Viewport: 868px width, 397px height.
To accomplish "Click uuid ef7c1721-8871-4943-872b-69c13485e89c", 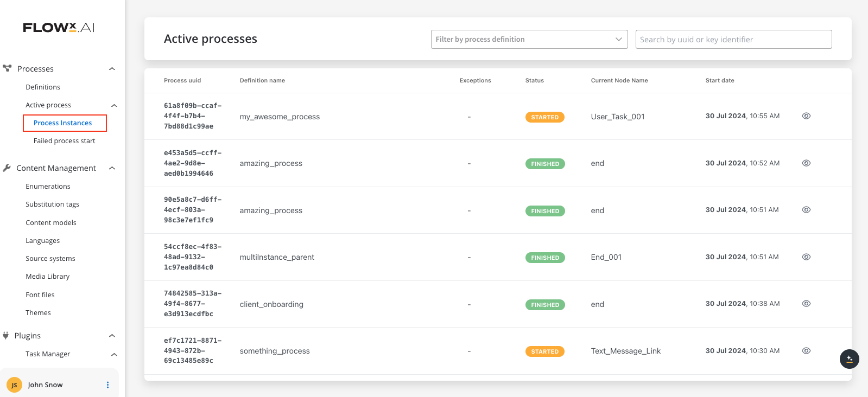I will click(x=193, y=351).
